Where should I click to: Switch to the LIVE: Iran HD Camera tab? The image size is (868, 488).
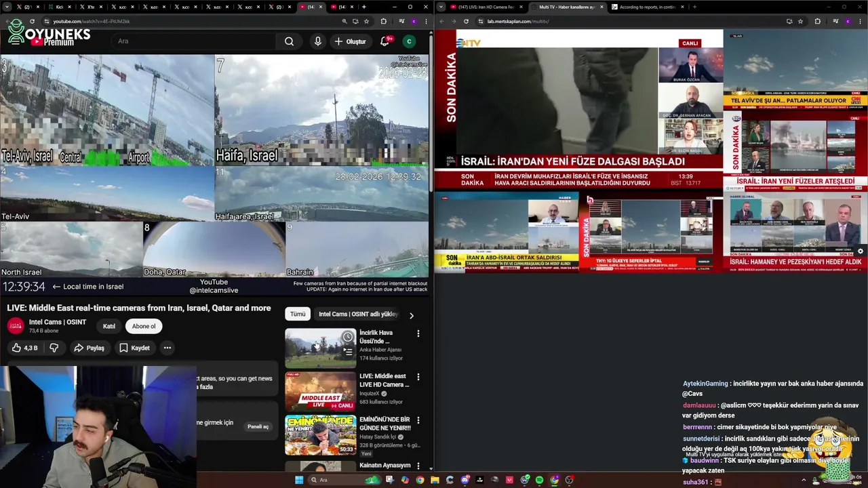pyautogui.click(x=487, y=7)
